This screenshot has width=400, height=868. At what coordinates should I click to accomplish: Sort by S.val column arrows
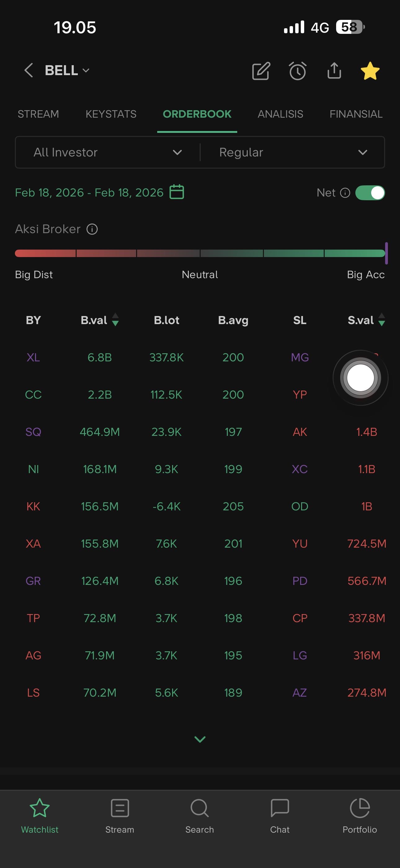[x=381, y=320]
